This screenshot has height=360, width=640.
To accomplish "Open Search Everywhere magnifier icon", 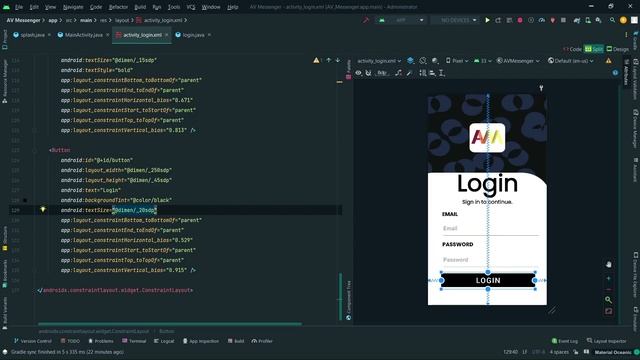I will coord(612,20).
